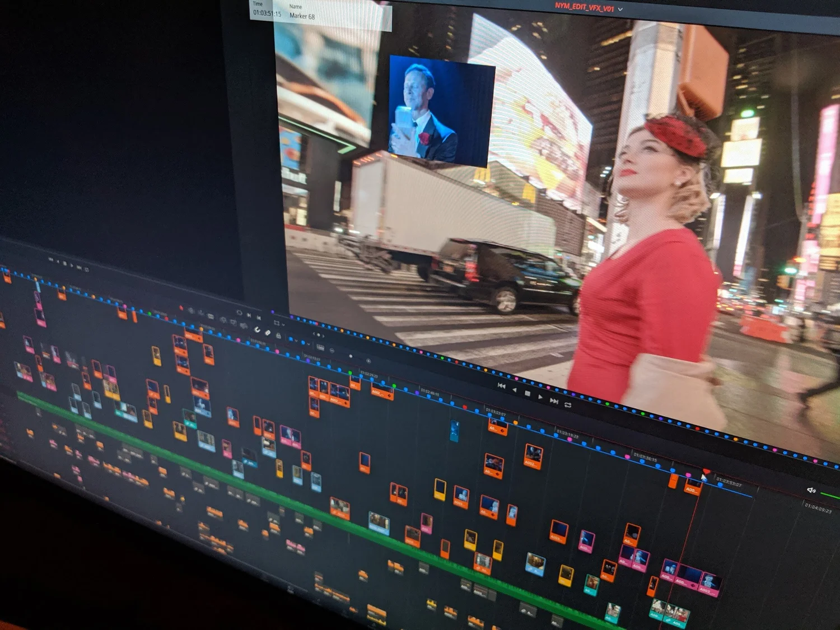Play in reverse in the timeline viewer
Screen dimensions: 840x630
coord(514,390)
